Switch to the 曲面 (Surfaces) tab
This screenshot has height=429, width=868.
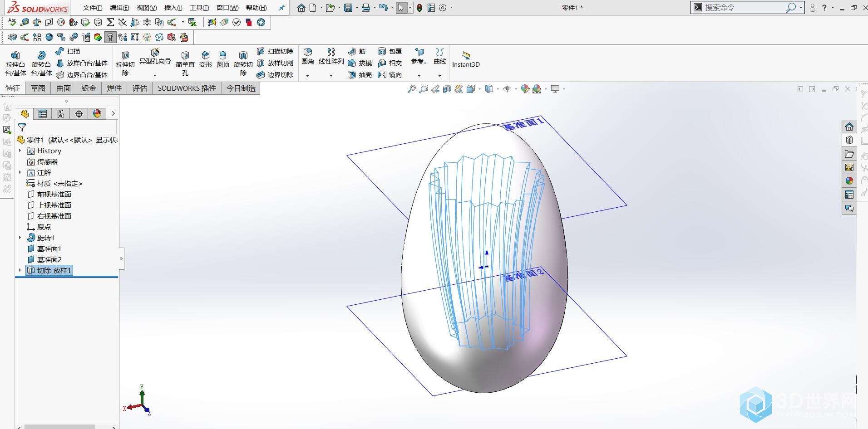(x=64, y=88)
